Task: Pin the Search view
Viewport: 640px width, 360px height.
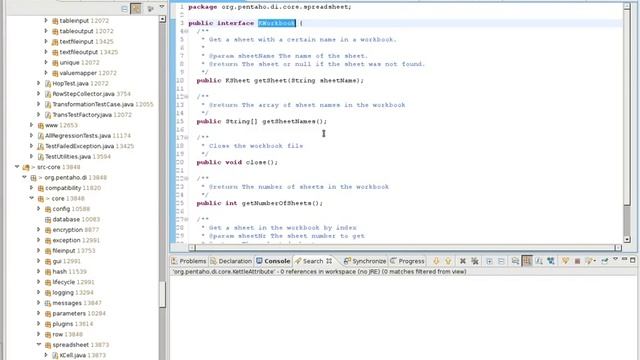Action: [x=604, y=260]
